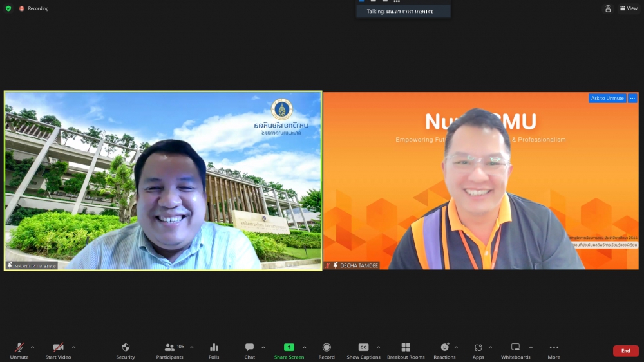Select DECHA TAMDEE's video tile
This screenshot has width=644, height=362.
(x=480, y=180)
